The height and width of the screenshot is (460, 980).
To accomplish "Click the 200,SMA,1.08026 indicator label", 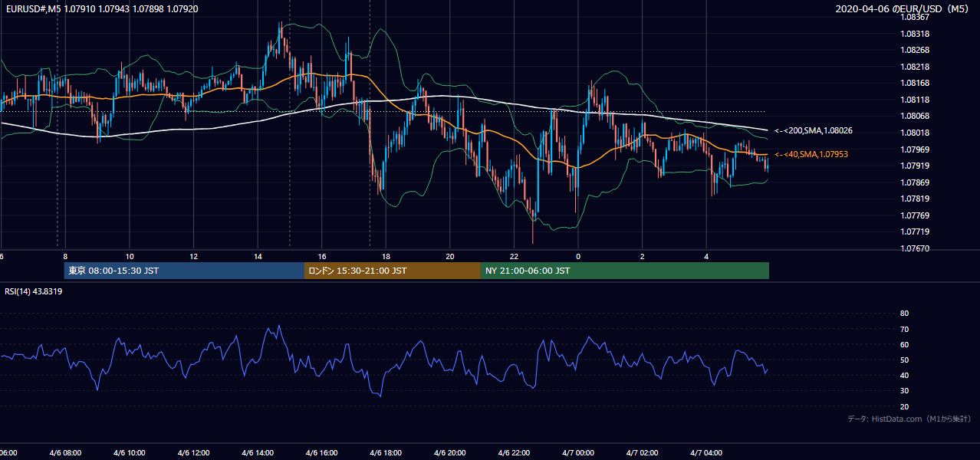I will (x=814, y=130).
